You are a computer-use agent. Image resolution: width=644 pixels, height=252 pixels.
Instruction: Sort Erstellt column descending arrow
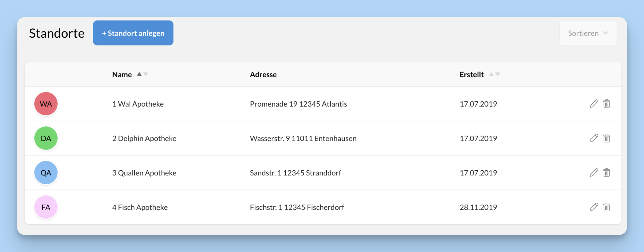[498, 74]
